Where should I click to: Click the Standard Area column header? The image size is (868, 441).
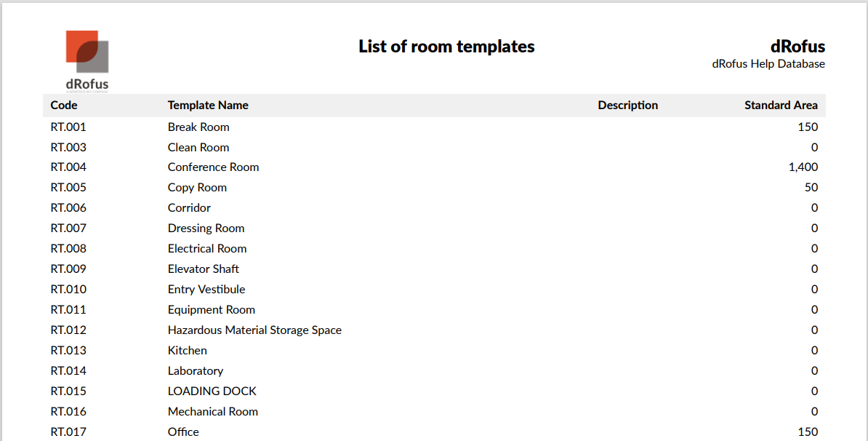click(781, 106)
